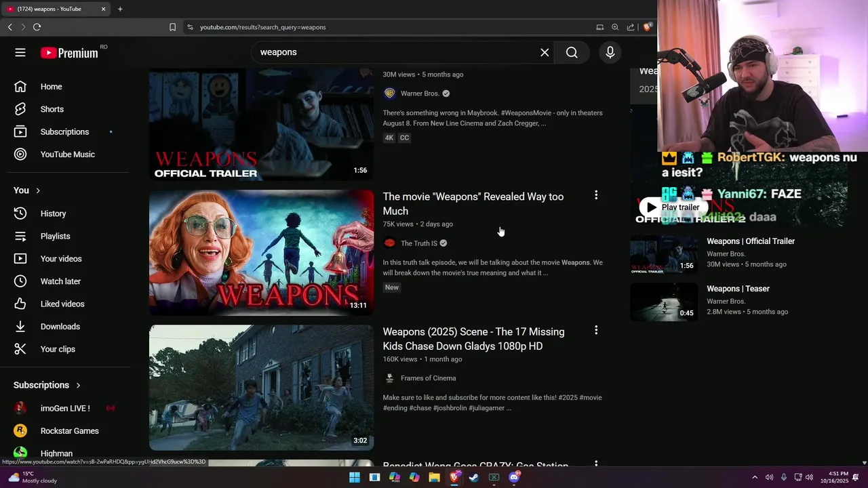Click the share icon in address bar
The width and height of the screenshot is (868, 488).
click(631, 27)
